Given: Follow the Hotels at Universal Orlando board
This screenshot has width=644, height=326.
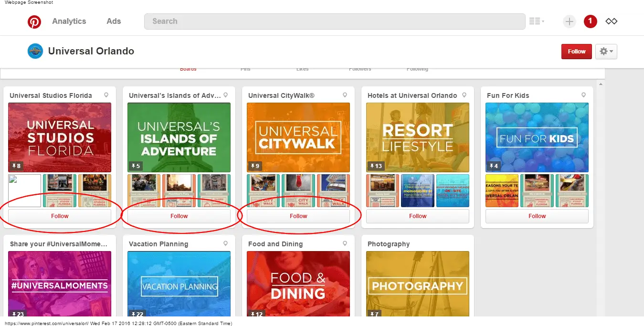Looking at the screenshot, I should pos(418,216).
